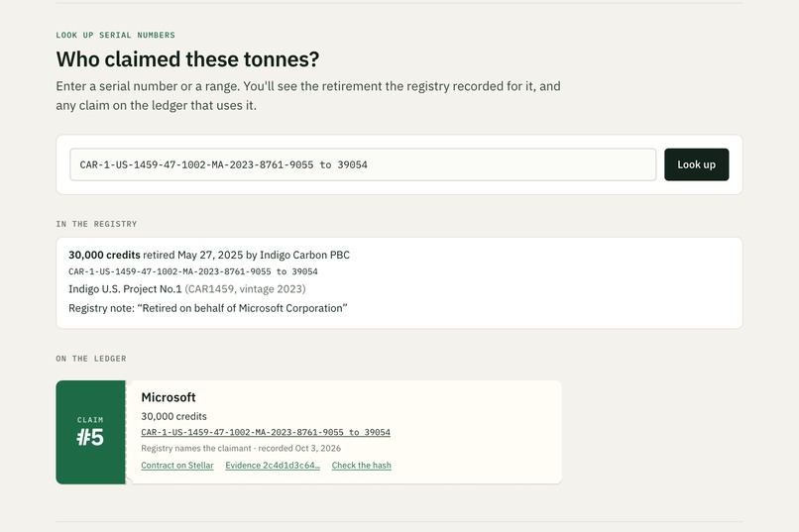Click the registry serial range text
Screen dimensions: 799x532
[x=193, y=271]
